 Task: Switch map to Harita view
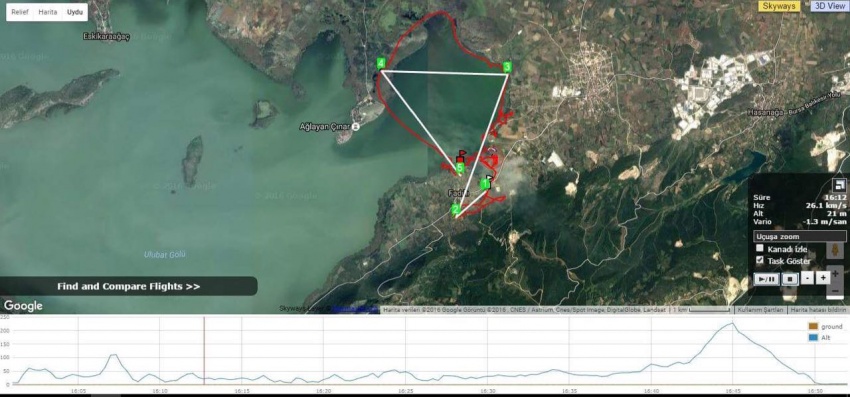coord(48,12)
